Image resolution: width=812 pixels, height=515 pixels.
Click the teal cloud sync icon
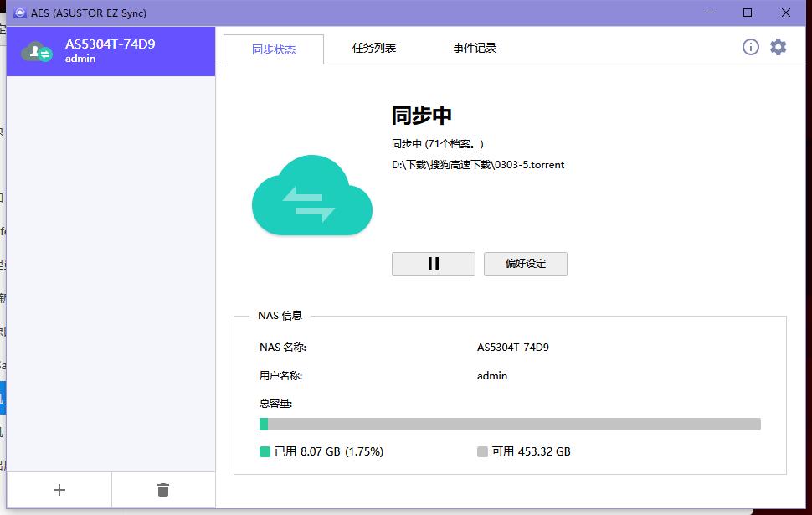click(x=312, y=195)
